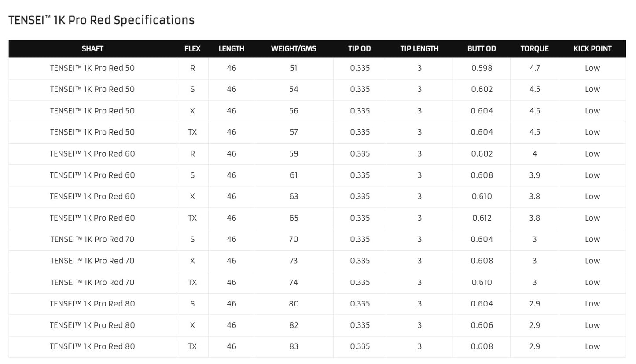Click the weight cell showing 57
The height and width of the screenshot is (364, 636).
(294, 132)
